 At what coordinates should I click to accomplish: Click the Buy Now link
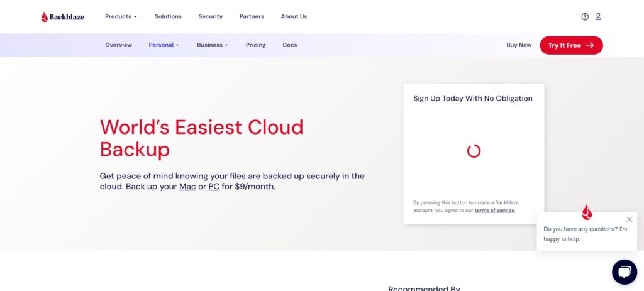tap(518, 45)
